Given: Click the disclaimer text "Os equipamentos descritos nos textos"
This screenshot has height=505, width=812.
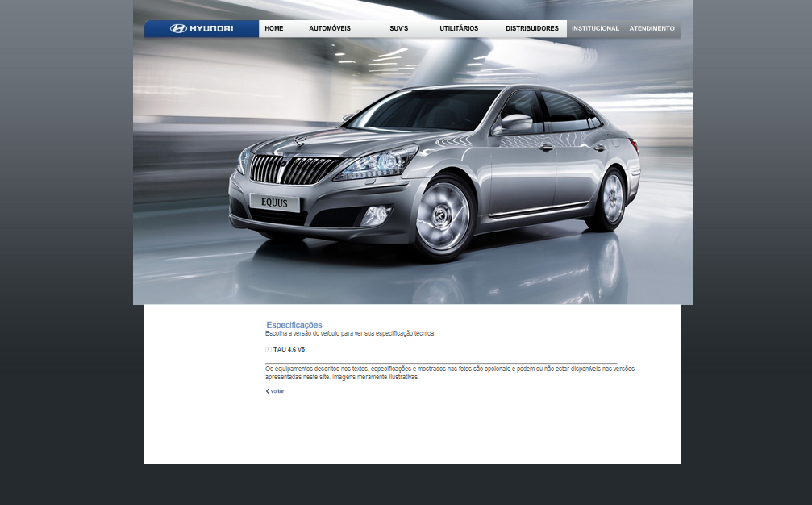Looking at the screenshot, I should click(317, 369).
